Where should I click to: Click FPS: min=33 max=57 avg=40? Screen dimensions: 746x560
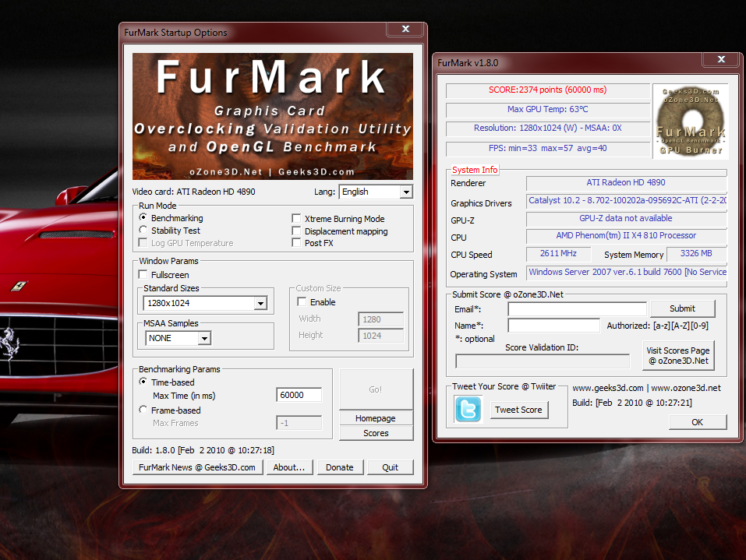[547, 148]
